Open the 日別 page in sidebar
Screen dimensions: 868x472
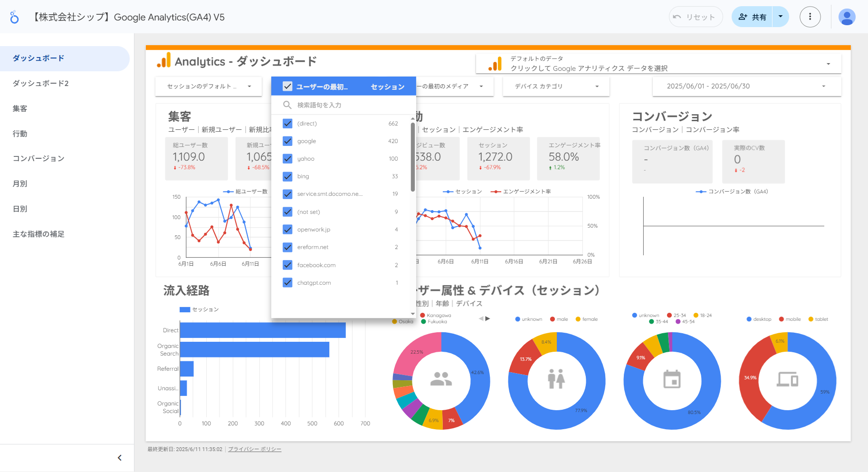point(65,209)
